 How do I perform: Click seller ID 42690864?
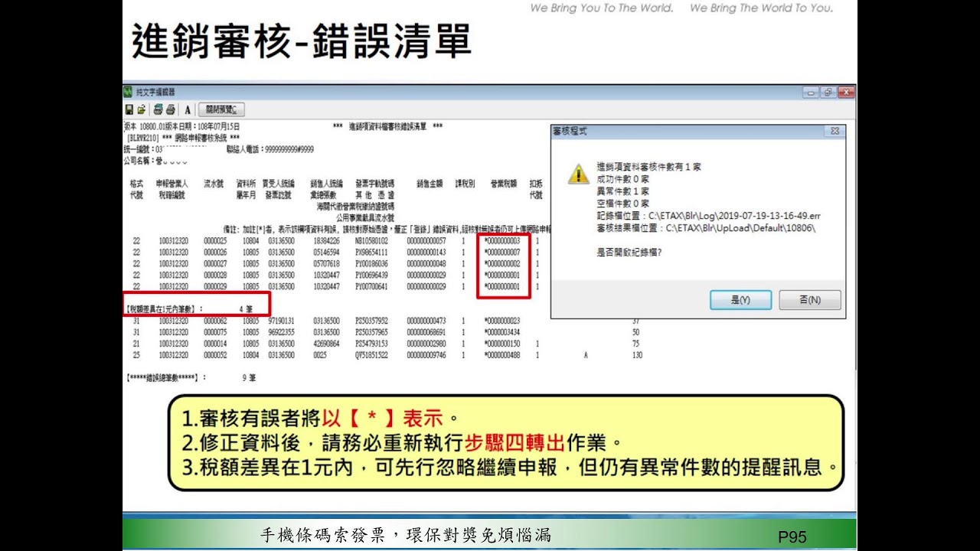pos(327,344)
